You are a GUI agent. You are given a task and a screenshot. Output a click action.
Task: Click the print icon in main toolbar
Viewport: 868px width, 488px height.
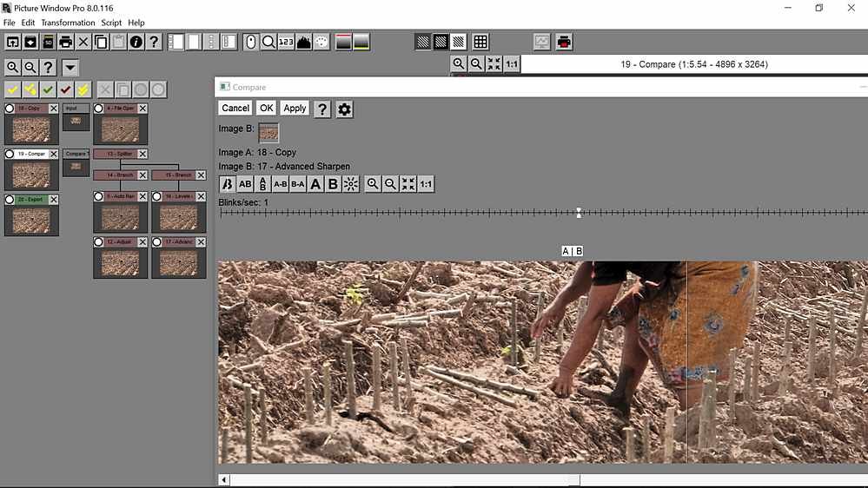(x=65, y=42)
